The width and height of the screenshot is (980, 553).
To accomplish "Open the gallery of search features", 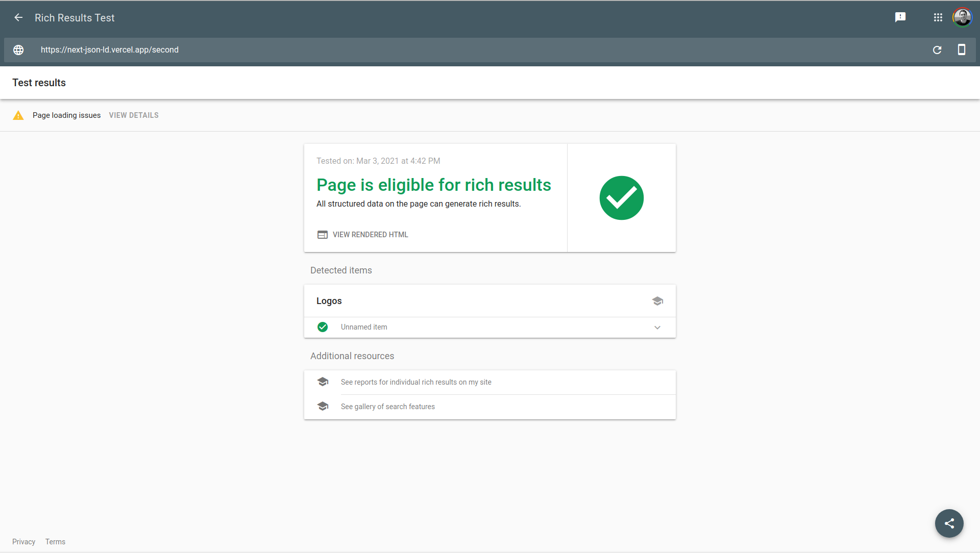I will point(387,407).
